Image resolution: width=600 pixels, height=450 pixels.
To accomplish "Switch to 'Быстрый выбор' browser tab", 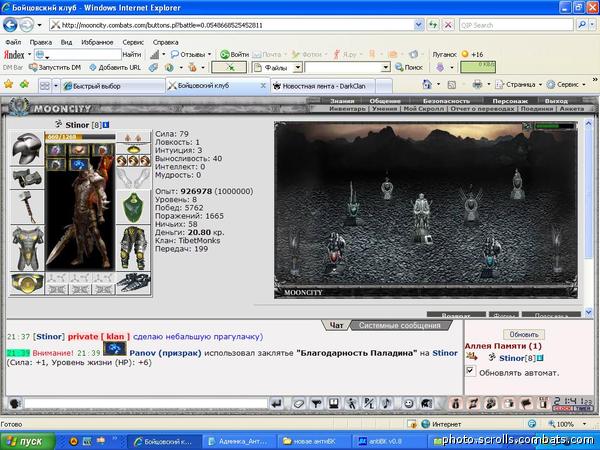I will pos(113,86).
